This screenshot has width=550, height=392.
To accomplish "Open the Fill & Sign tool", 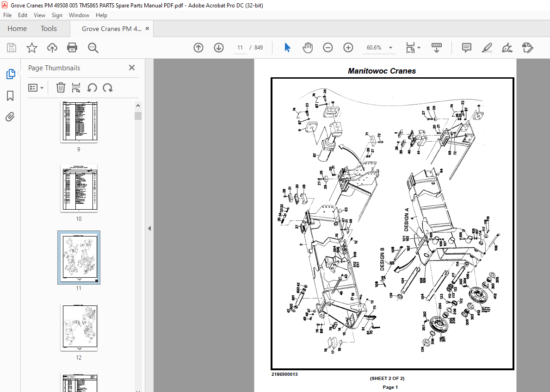I will pyautogui.click(x=507, y=48).
